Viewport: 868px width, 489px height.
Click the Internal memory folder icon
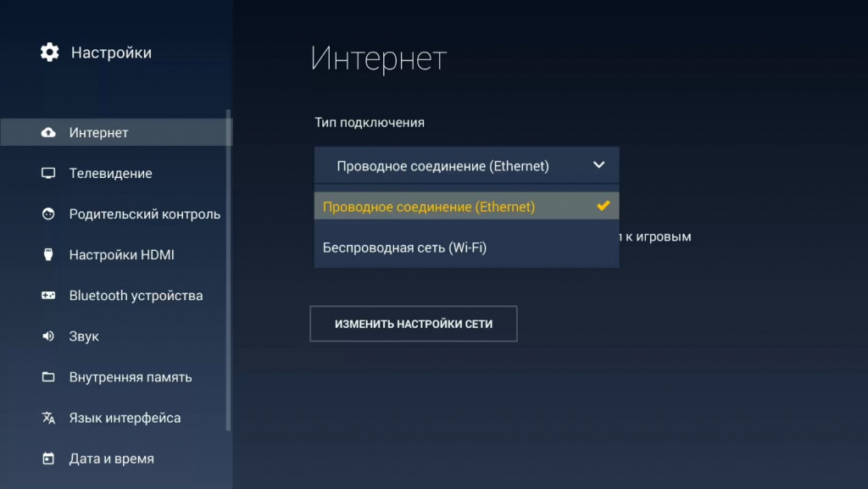[x=48, y=377]
